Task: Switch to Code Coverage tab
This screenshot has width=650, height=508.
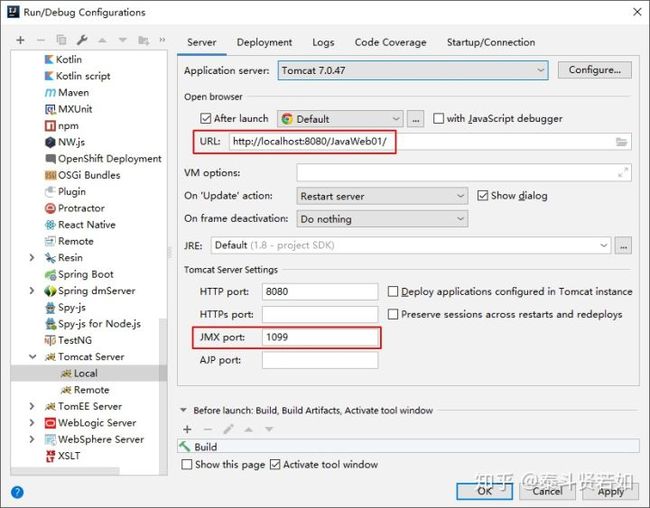Action: click(390, 42)
